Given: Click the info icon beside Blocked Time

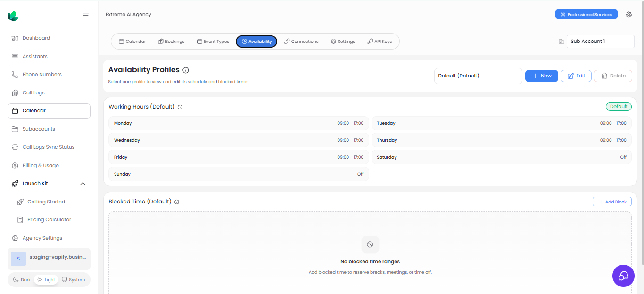Looking at the screenshot, I should 177,202.
